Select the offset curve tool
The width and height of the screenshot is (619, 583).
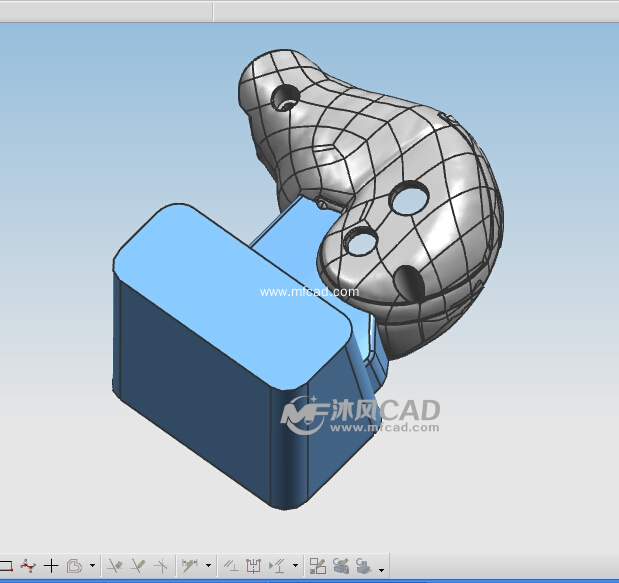74,566
